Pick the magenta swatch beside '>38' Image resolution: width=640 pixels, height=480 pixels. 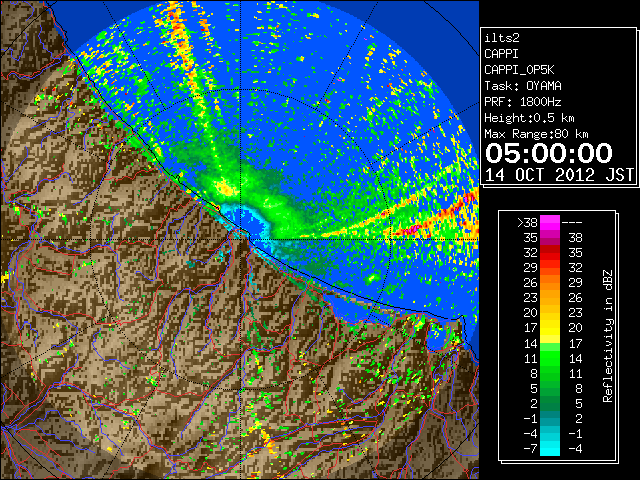550,222
